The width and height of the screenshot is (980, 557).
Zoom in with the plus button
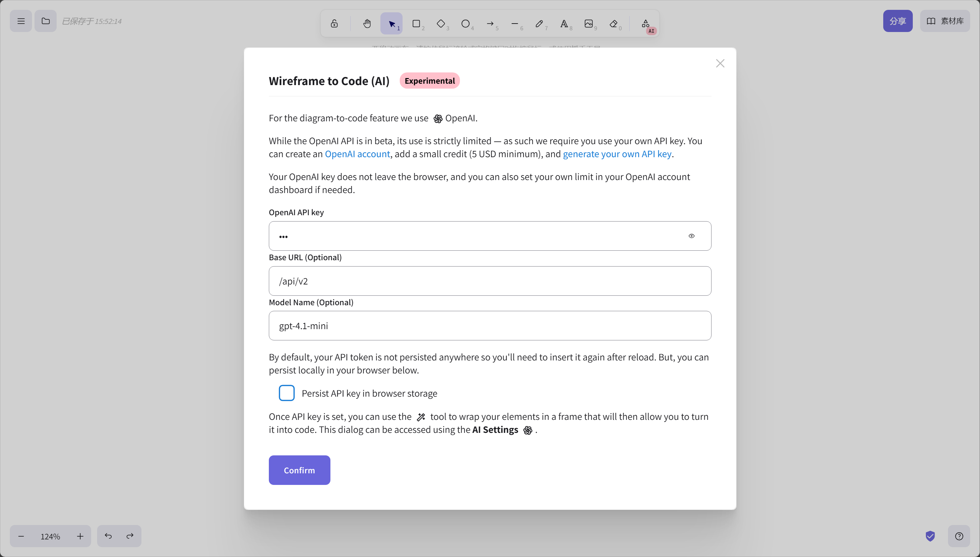[80, 536]
